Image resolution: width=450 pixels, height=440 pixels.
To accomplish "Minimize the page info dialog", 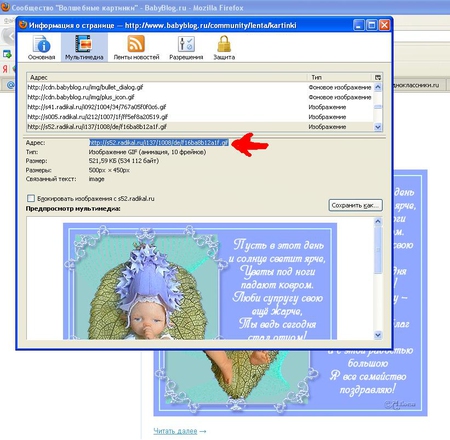I will click(x=359, y=25).
